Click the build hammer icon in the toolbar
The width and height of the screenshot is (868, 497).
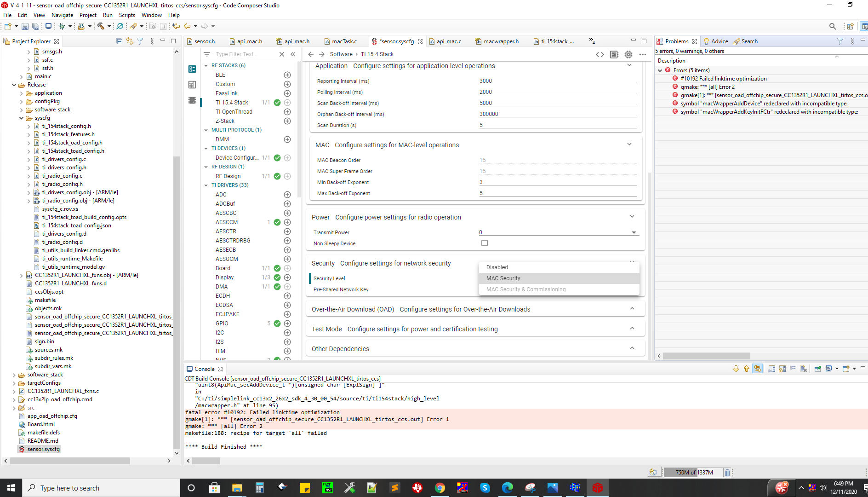pyautogui.click(x=101, y=26)
